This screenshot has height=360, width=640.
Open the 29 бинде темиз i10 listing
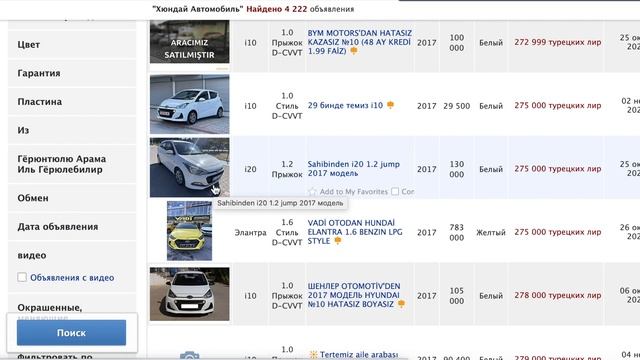pyautogui.click(x=345, y=105)
